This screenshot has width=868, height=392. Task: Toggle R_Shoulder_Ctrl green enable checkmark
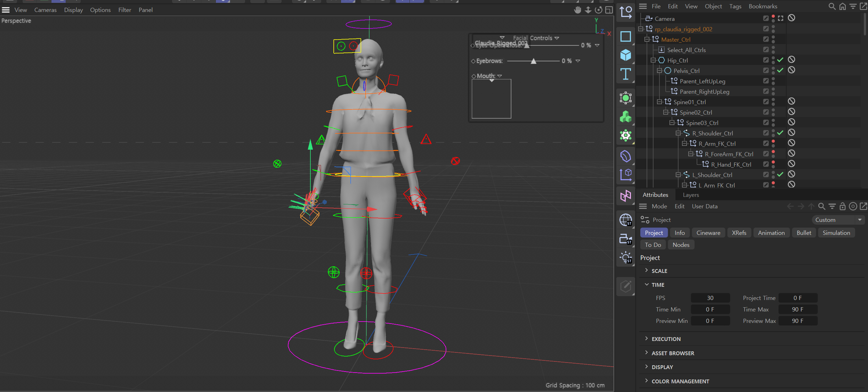click(x=780, y=133)
